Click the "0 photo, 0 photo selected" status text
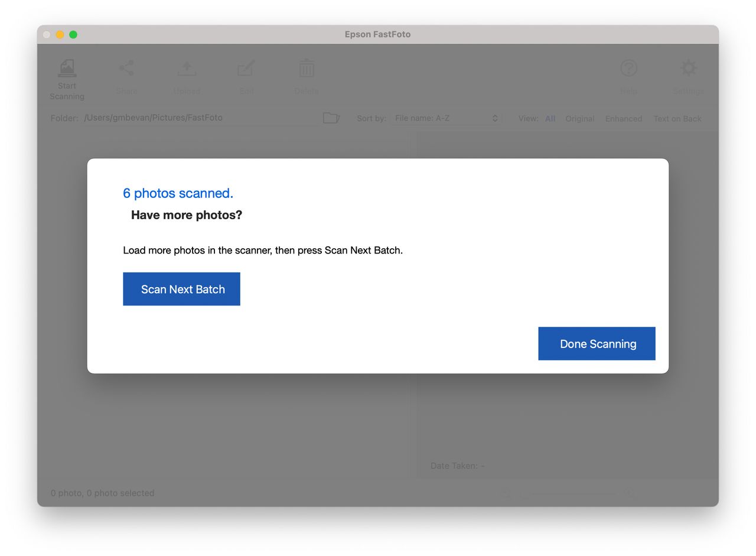The height and width of the screenshot is (556, 756). (102, 493)
